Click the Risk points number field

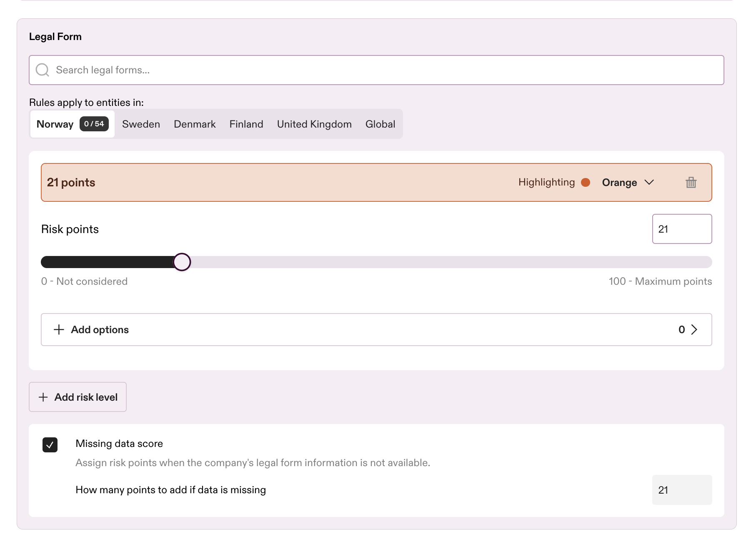point(682,229)
